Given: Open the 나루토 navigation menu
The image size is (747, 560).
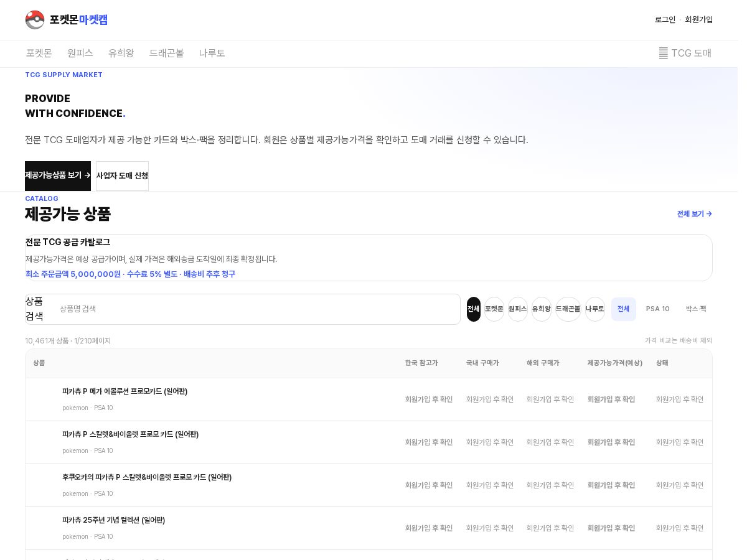Looking at the screenshot, I should (212, 54).
